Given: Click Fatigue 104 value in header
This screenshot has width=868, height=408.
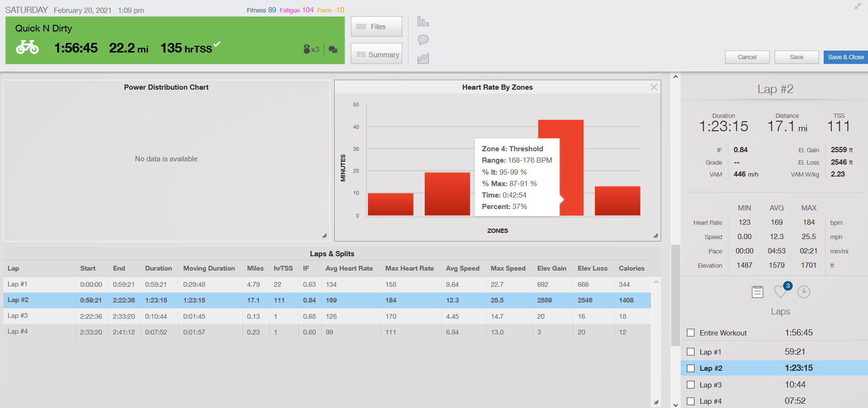Looking at the screenshot, I should 296,10.
